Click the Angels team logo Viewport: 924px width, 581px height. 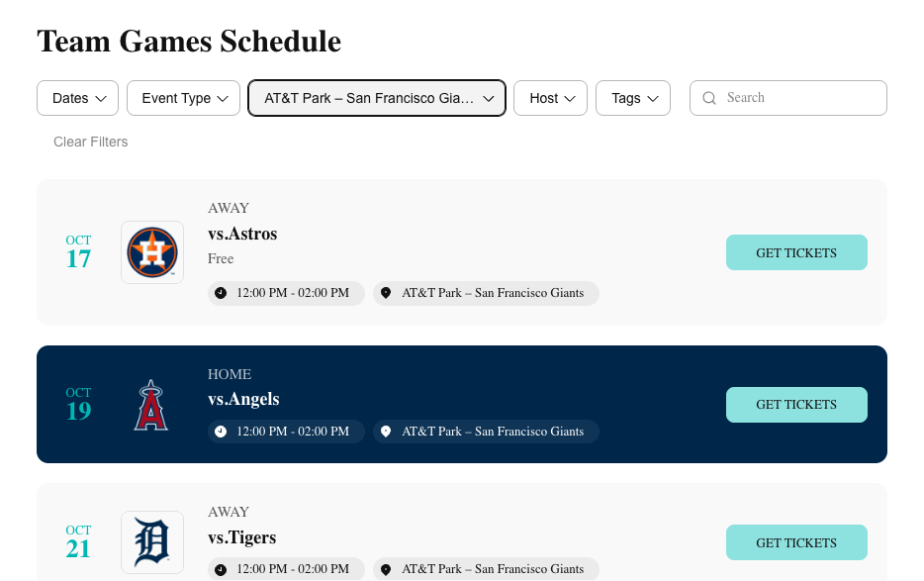click(151, 405)
